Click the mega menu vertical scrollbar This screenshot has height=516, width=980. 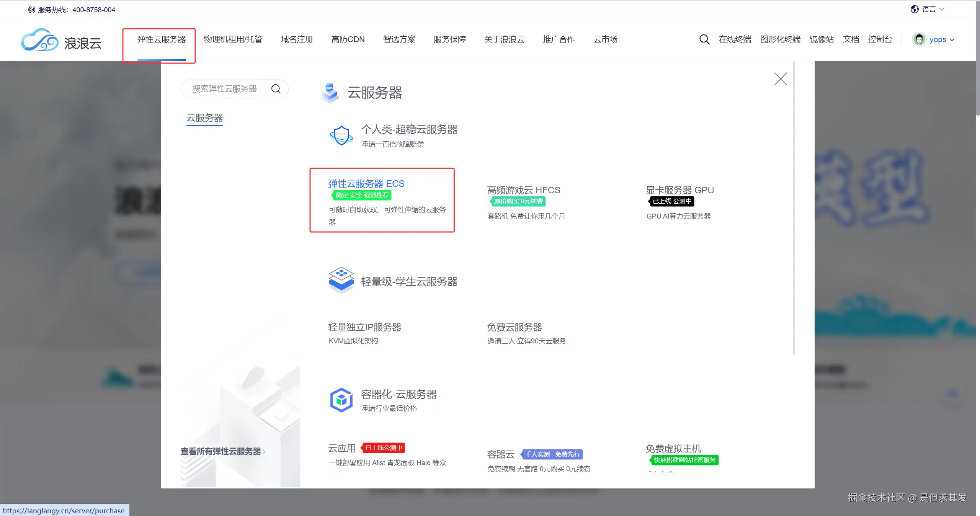coord(794,209)
